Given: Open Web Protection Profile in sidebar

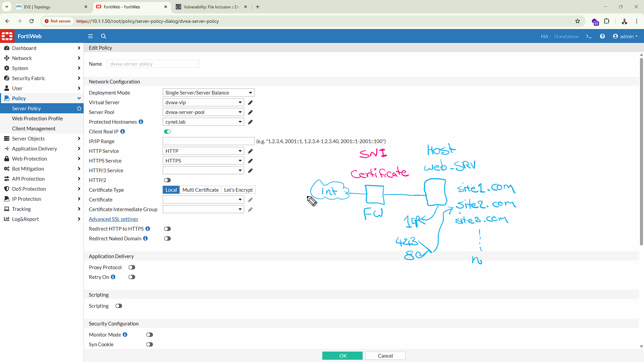Looking at the screenshot, I should pyautogui.click(x=37, y=118).
